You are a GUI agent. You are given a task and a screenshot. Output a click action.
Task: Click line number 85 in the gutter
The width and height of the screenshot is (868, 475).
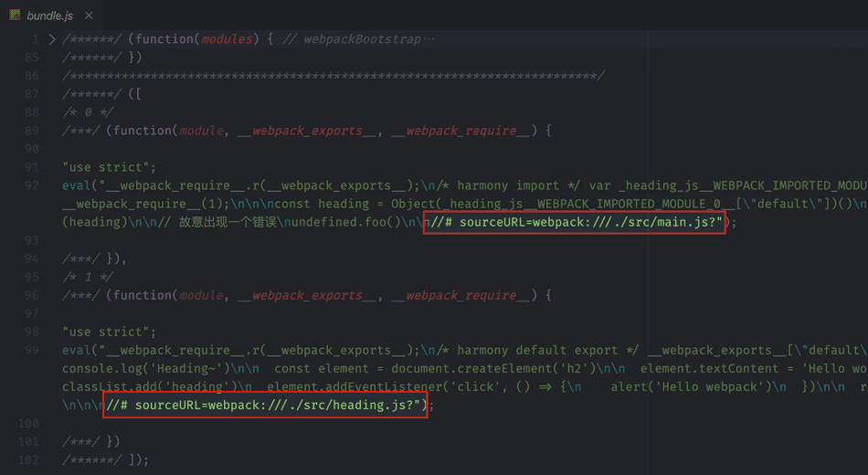click(31, 58)
